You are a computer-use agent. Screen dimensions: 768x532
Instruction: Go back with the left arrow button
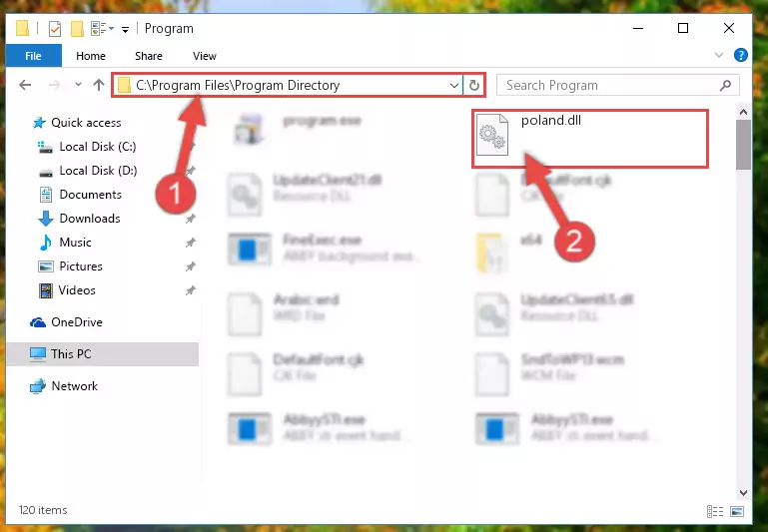click(x=25, y=85)
